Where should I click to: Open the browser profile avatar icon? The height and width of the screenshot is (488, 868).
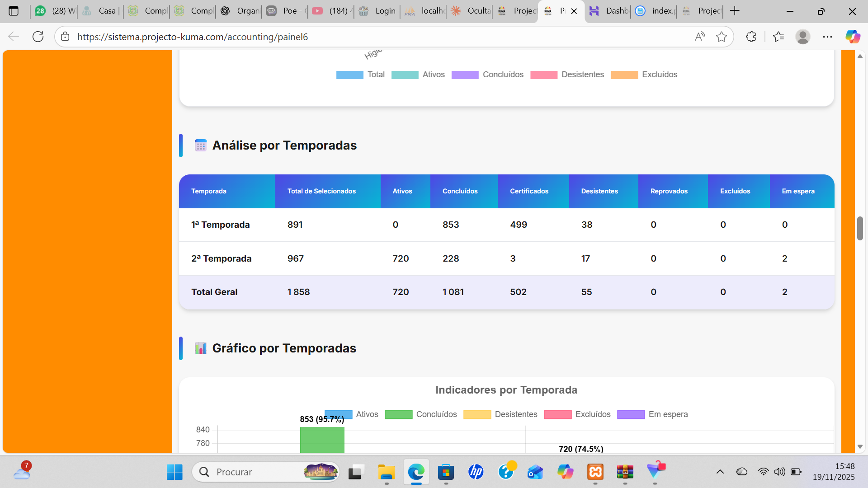(802, 37)
